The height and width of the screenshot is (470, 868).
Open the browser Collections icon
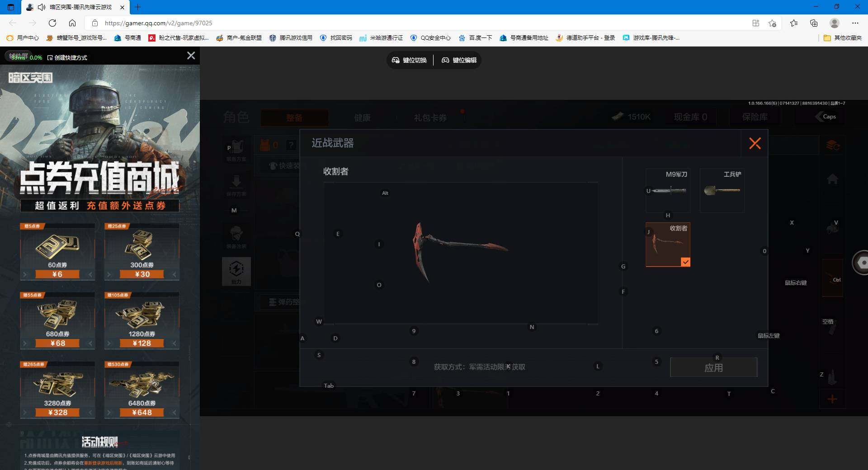point(814,23)
